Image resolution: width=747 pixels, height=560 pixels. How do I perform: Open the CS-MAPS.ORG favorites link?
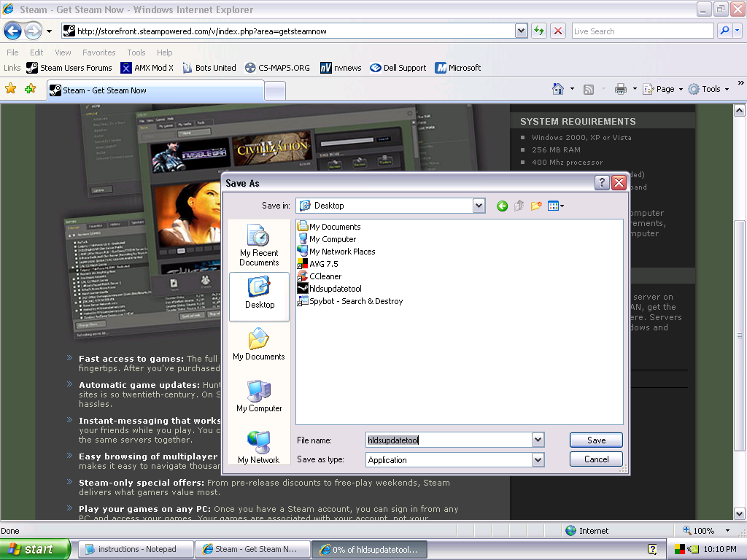(277, 68)
